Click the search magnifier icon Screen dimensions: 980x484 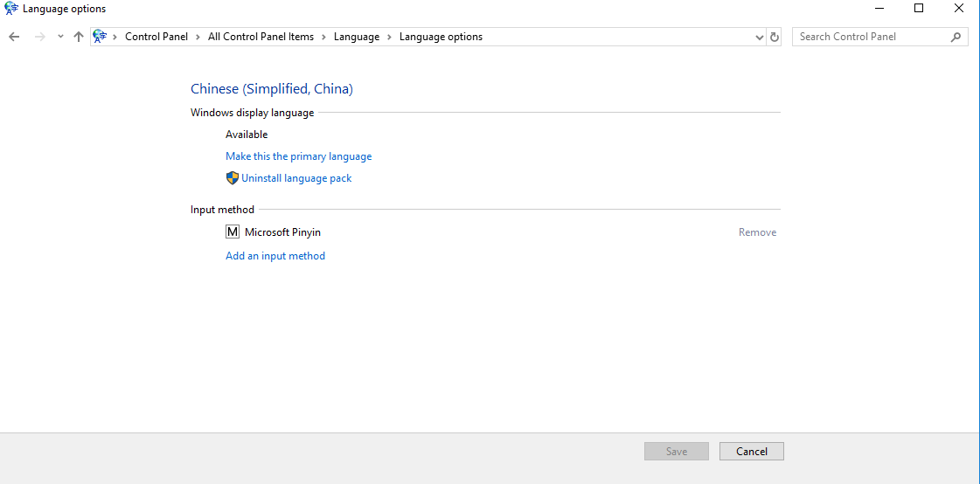pos(956,37)
